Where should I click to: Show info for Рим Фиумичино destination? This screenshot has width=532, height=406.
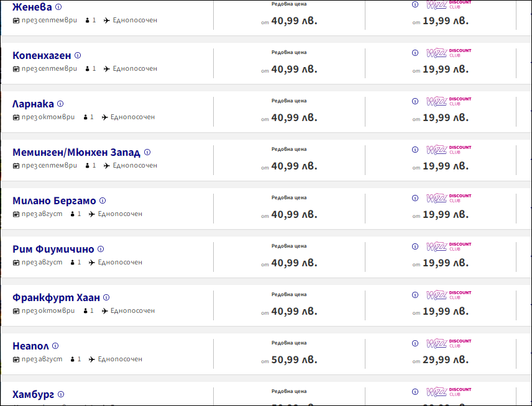tap(101, 249)
